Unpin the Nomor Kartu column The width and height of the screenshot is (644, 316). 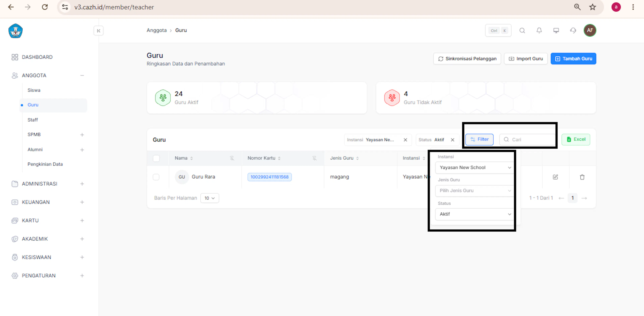314,158
